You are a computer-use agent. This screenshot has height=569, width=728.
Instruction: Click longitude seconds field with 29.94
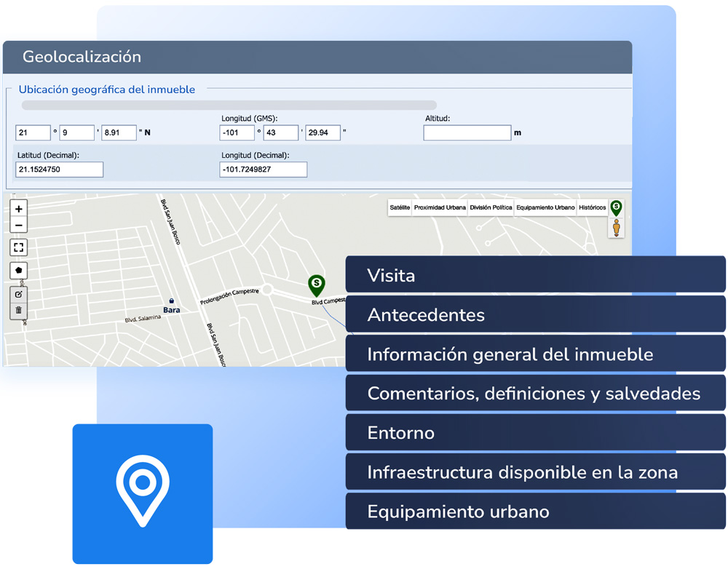pos(323,132)
